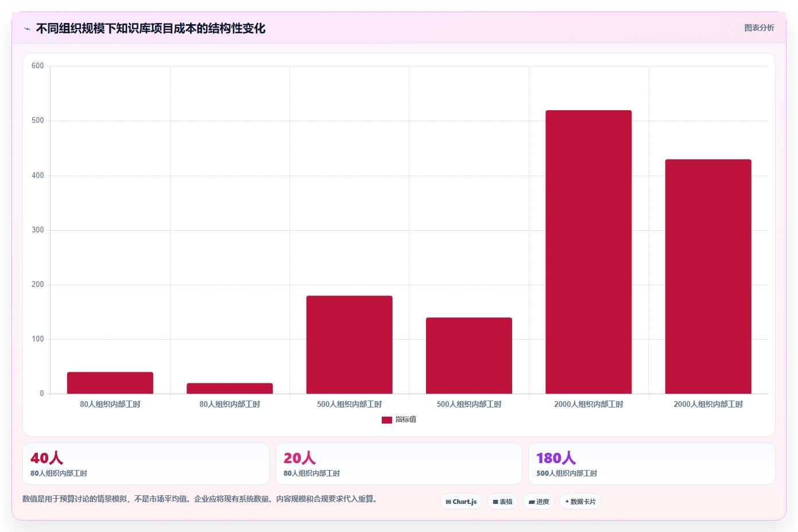This screenshot has width=798, height=532.
Task: Select the 数据卡片 chip
Action: pos(580,502)
